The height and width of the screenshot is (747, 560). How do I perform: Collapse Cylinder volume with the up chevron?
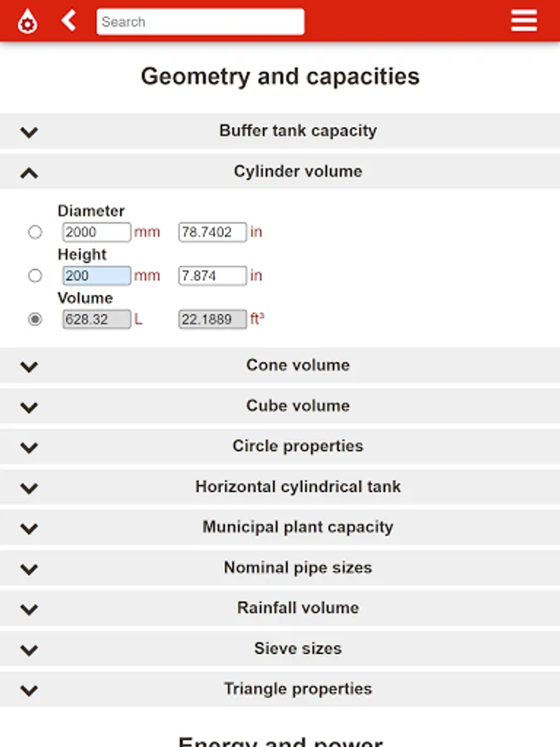tap(29, 173)
